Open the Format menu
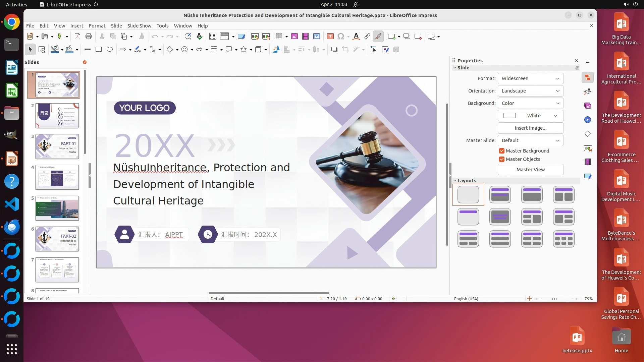This screenshot has width=644, height=362. 97,26
